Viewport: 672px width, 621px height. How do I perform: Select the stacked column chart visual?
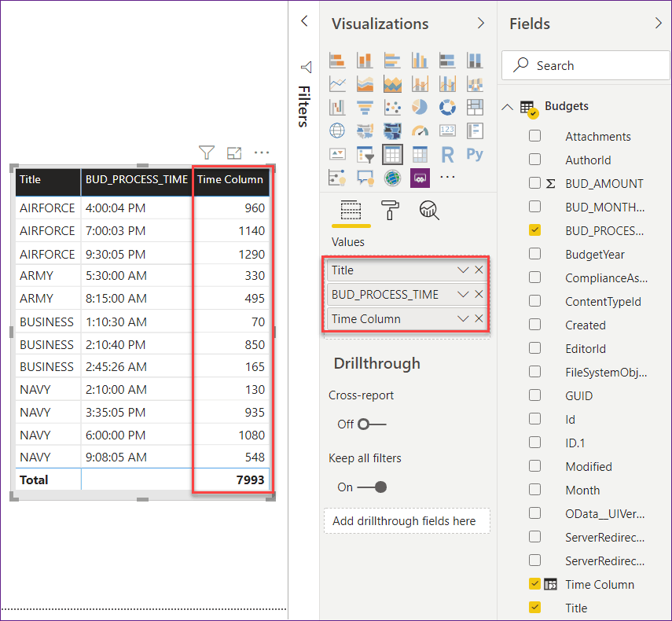(365, 61)
